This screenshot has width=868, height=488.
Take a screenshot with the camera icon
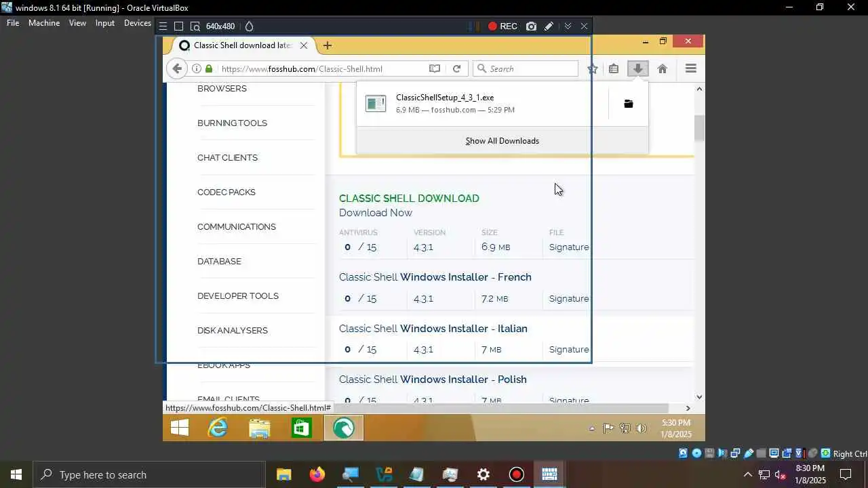point(531,26)
